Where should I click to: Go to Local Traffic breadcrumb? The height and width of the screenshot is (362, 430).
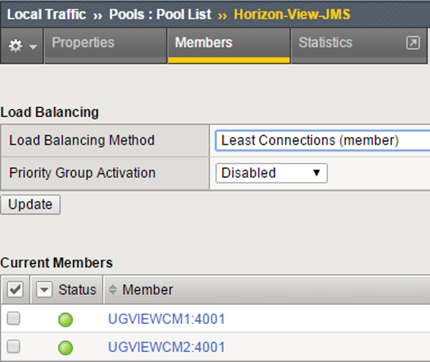(x=46, y=14)
